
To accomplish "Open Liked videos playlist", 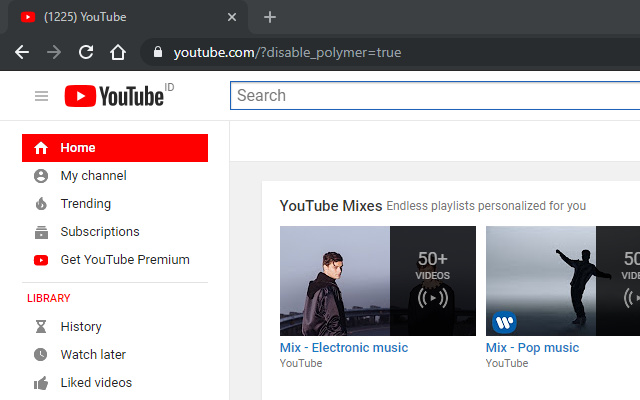I will click(95, 383).
